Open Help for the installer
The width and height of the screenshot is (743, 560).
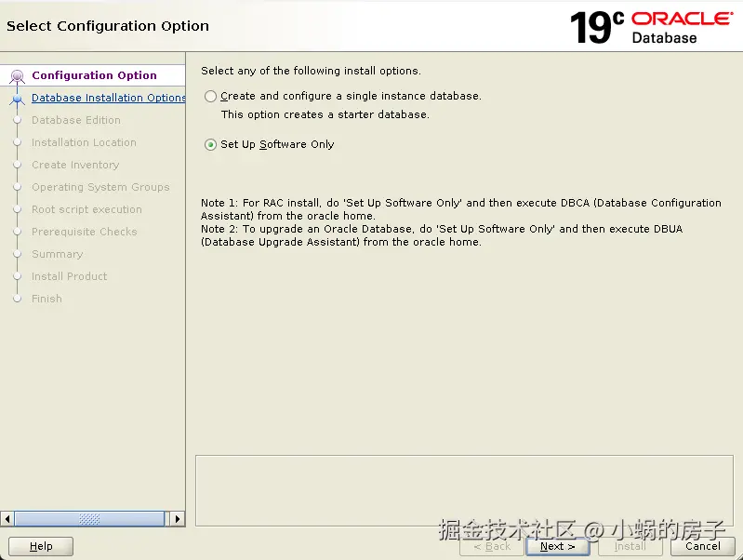pyautogui.click(x=41, y=546)
